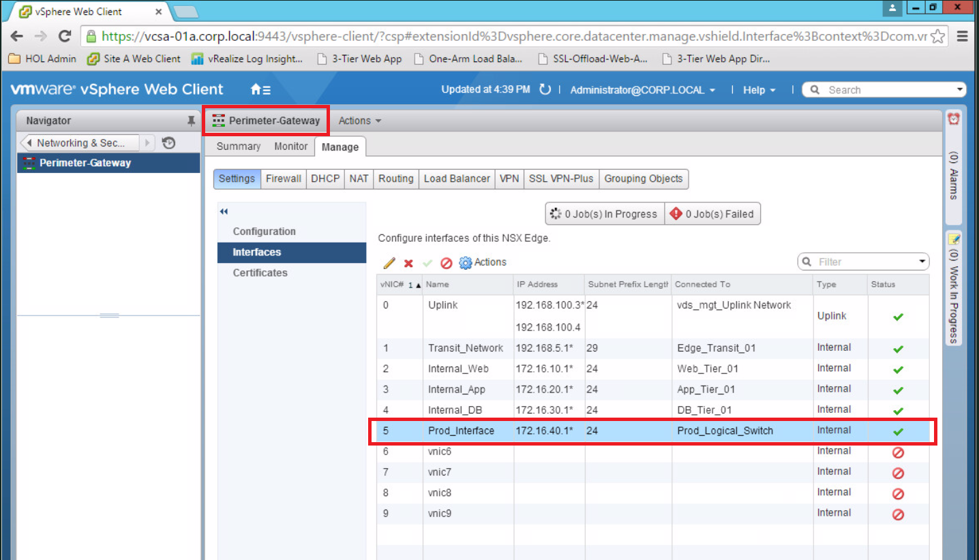This screenshot has height=560, width=979.
Task: Select the Settings tab
Action: [x=237, y=178]
